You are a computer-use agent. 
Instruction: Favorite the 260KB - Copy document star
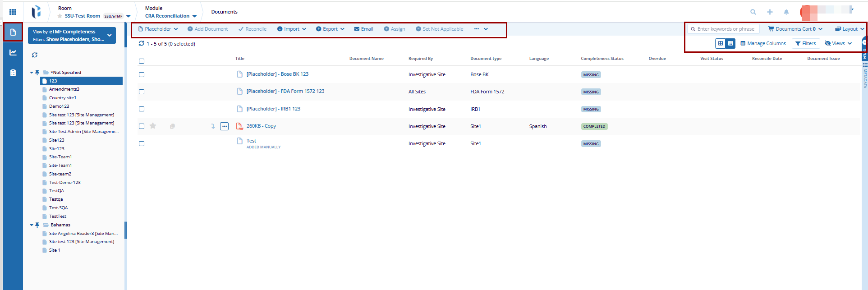(153, 126)
